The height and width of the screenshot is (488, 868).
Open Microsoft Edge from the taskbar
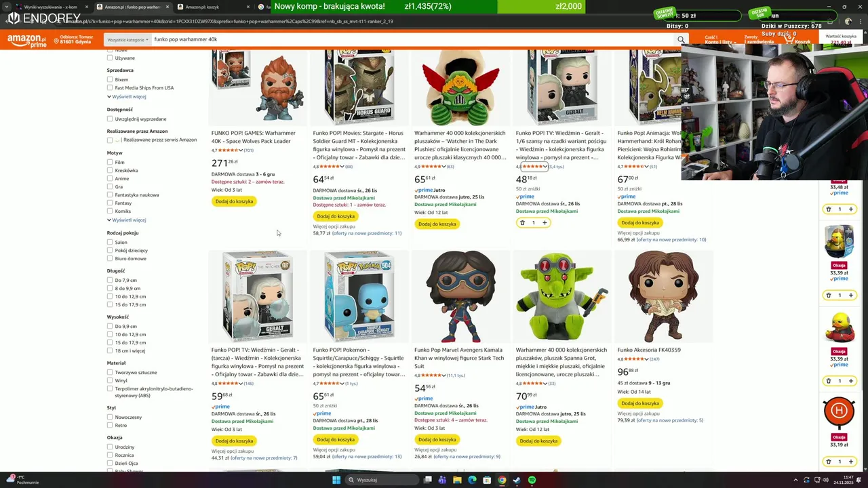click(472, 480)
